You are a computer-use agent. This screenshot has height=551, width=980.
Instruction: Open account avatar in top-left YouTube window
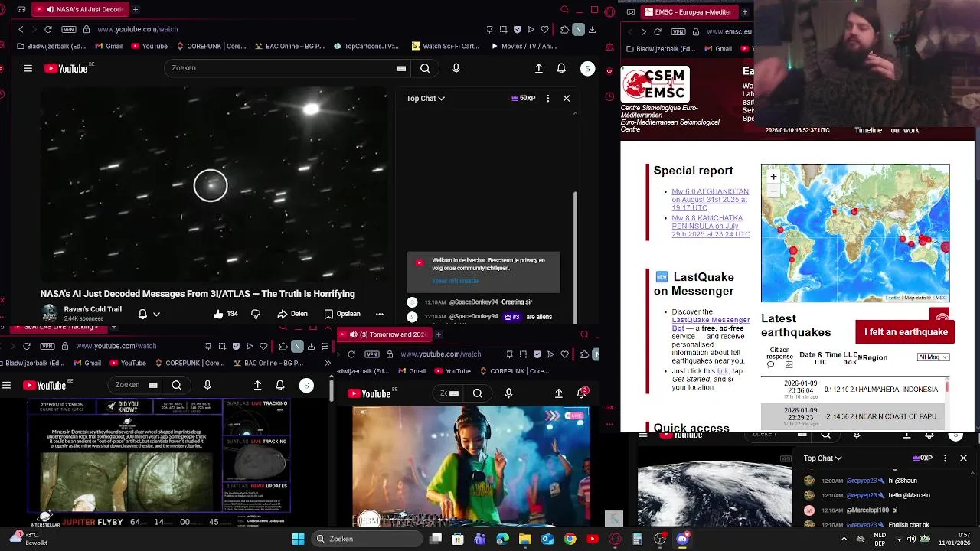(x=587, y=68)
